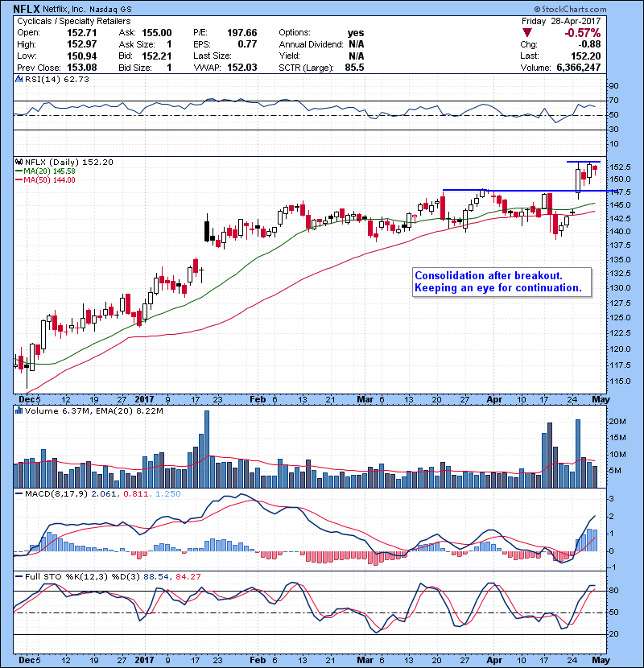Click the EPS value 0.77
This screenshot has height=668, width=644.
tap(247, 44)
